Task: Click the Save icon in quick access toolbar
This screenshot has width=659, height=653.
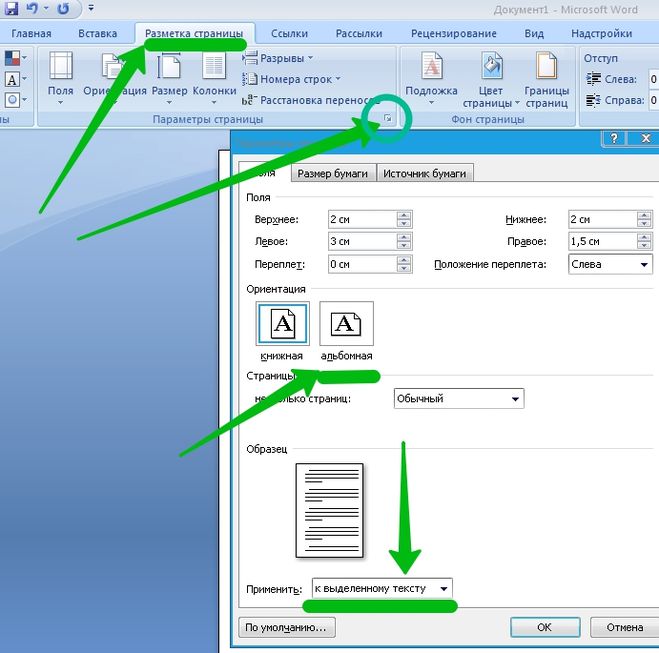Action: pyautogui.click(x=11, y=8)
